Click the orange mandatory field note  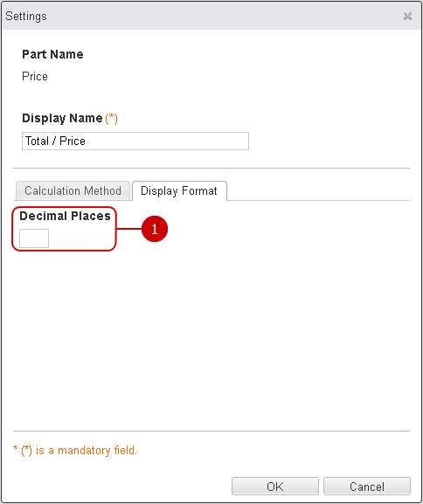(x=75, y=451)
